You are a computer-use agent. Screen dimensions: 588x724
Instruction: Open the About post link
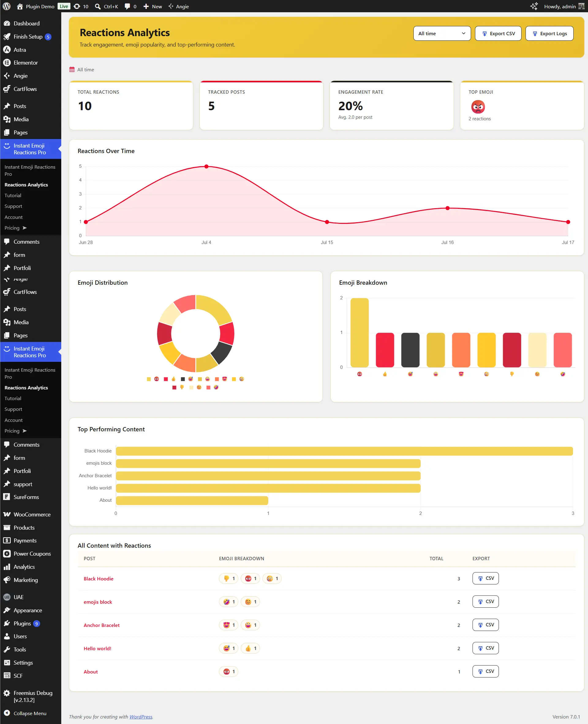91,672
